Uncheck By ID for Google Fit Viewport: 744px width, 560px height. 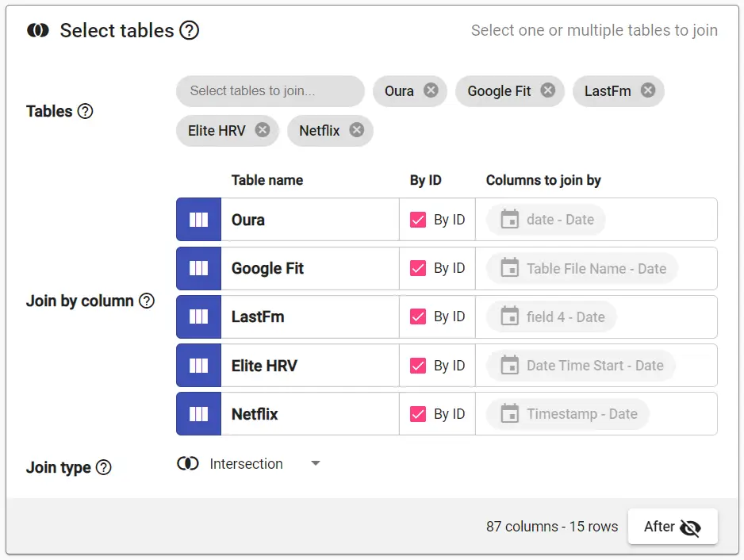coord(418,268)
